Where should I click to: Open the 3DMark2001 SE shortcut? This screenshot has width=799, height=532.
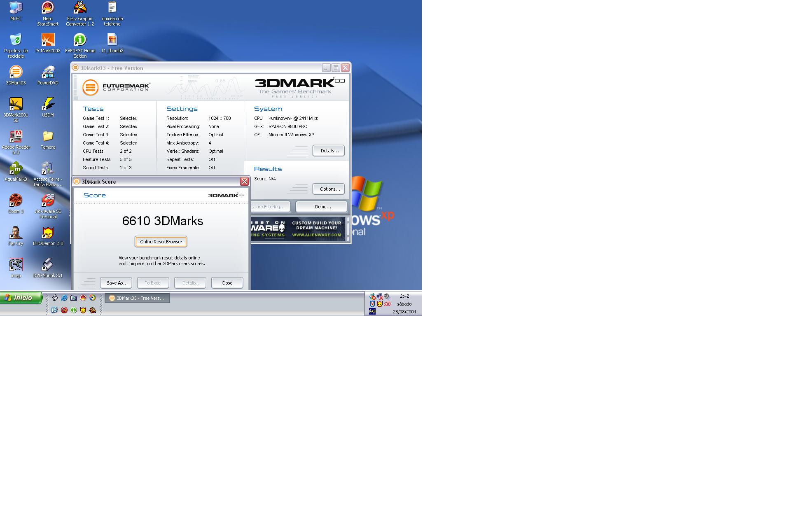click(16, 105)
